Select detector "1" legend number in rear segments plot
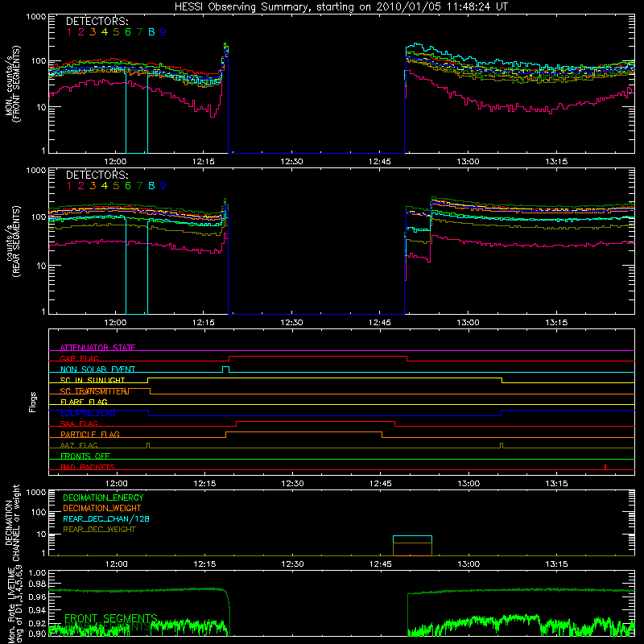Viewport: 644px width, 644px height. tap(69, 186)
